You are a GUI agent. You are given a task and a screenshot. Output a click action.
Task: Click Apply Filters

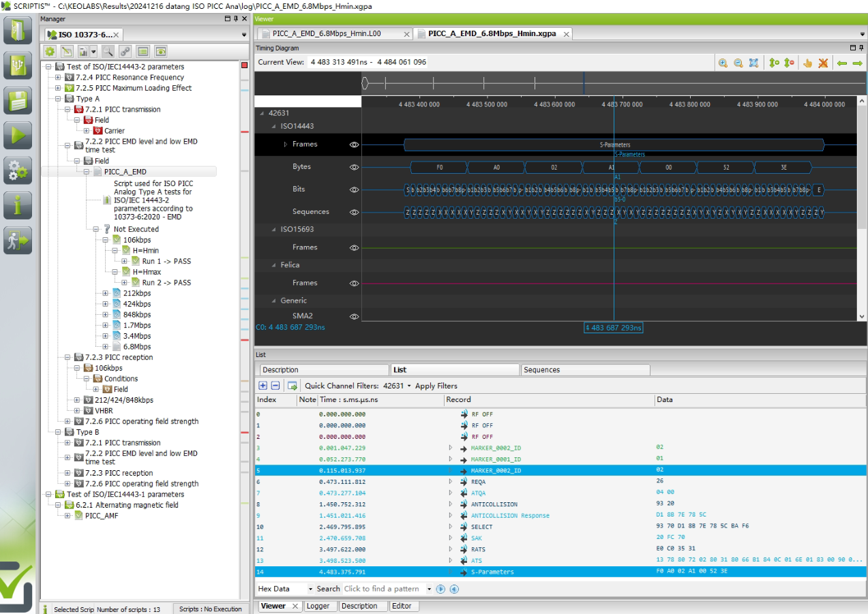pyautogui.click(x=436, y=386)
